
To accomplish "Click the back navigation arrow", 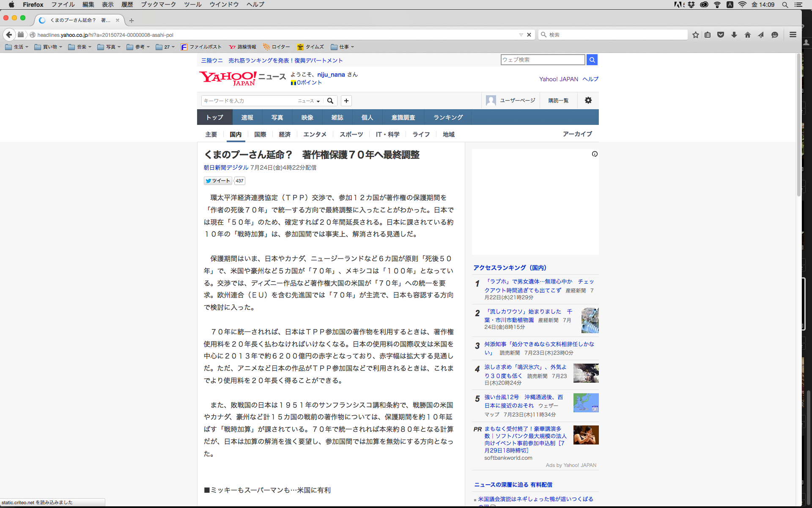I will click(9, 35).
